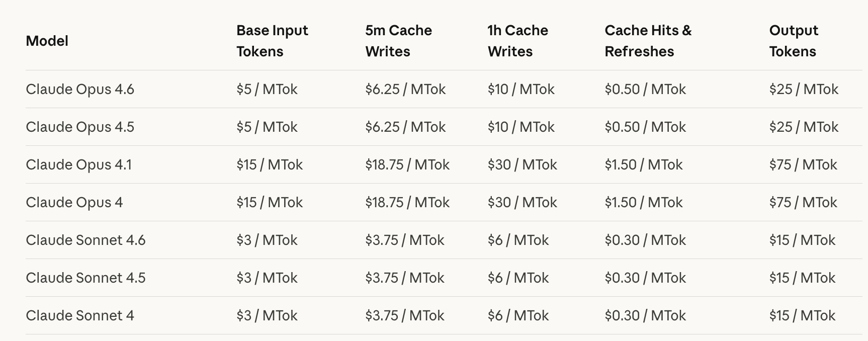
Task: Click the Claude Sonnet 4 model name
Action: click(80, 315)
